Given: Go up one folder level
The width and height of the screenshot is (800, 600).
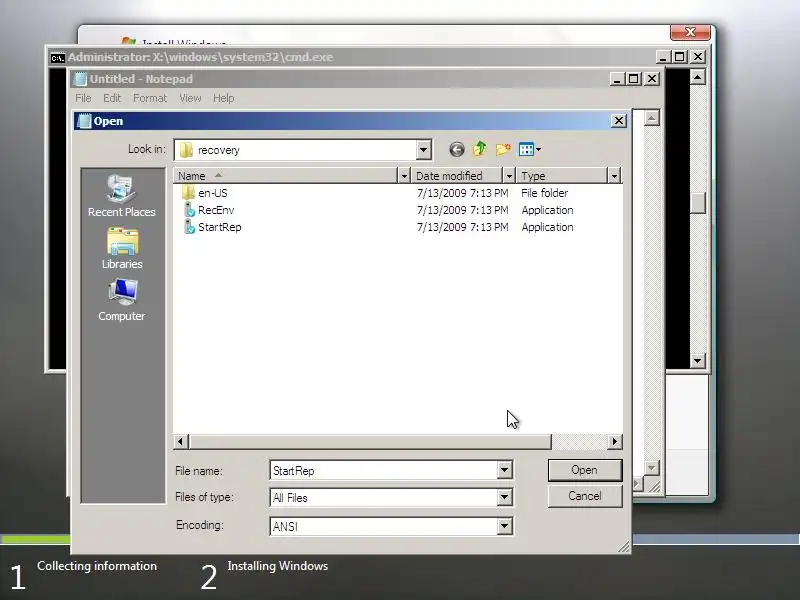Looking at the screenshot, I should (480, 149).
